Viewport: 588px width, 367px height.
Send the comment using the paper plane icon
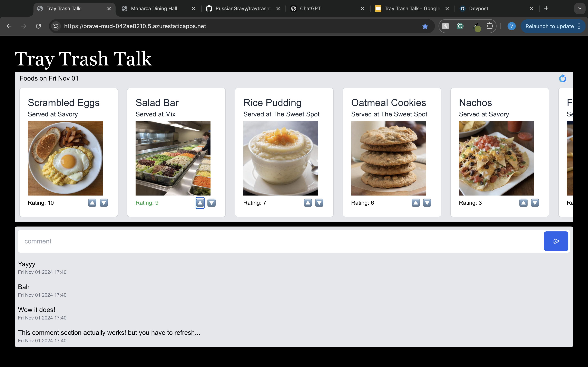[x=556, y=241]
